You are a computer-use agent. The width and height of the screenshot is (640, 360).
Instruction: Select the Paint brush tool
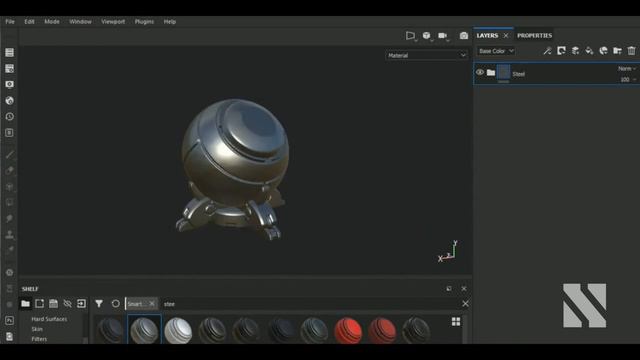pos(9,155)
